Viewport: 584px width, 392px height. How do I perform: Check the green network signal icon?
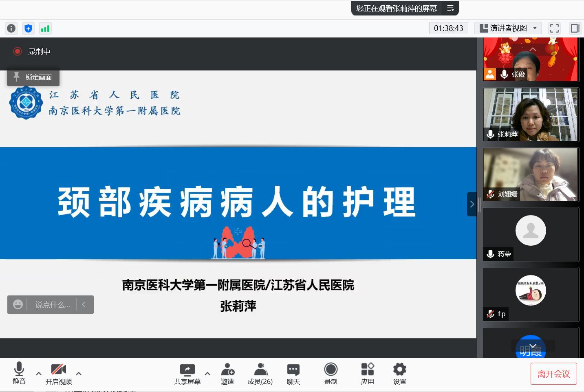[45, 28]
